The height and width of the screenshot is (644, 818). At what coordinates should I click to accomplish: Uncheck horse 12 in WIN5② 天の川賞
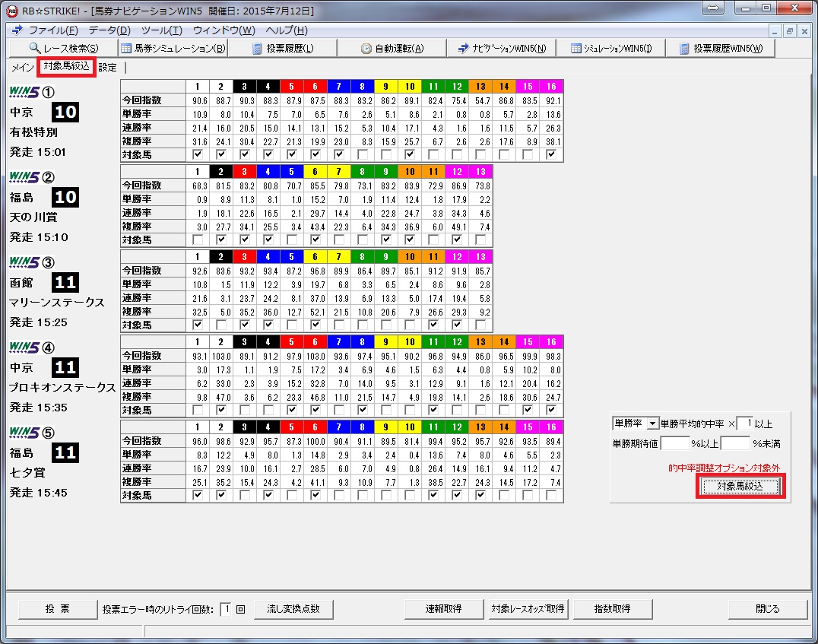point(456,240)
